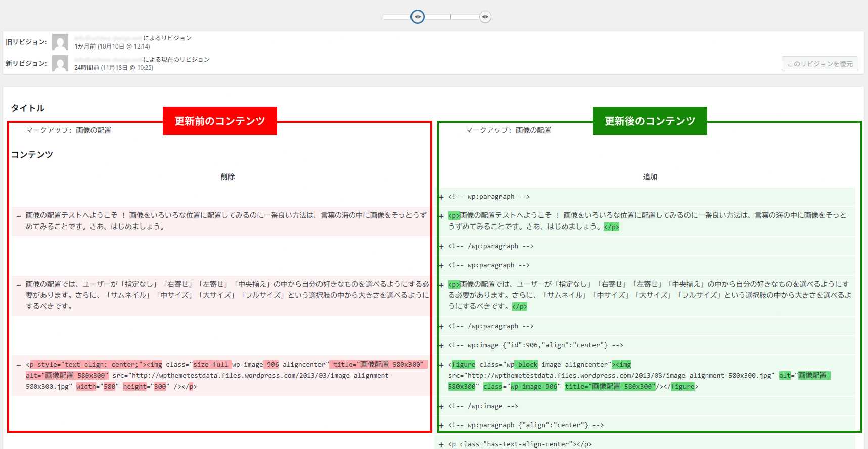Viewport: 868px width, 449px height.
Task: Click the old revision date 10月10日 text
Action: pos(112,47)
